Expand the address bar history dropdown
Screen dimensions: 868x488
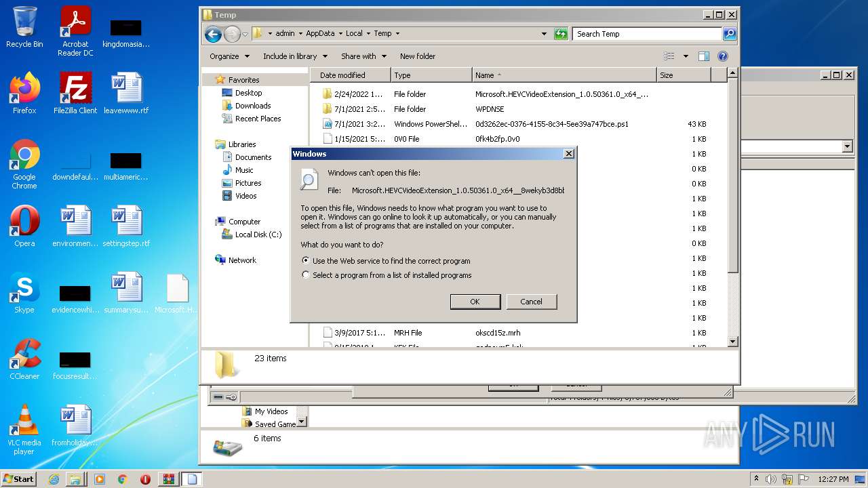point(544,34)
